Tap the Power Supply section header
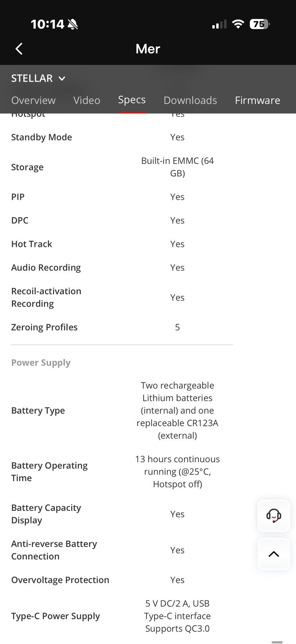 point(41,363)
